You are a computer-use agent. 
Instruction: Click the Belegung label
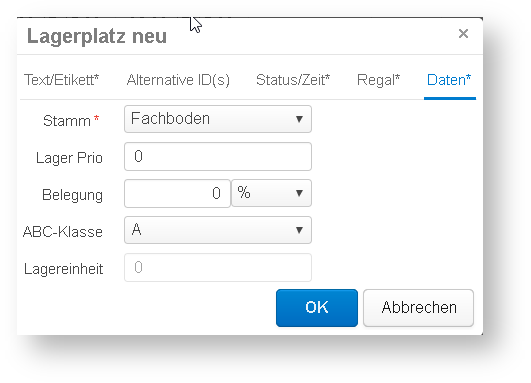[x=72, y=195]
